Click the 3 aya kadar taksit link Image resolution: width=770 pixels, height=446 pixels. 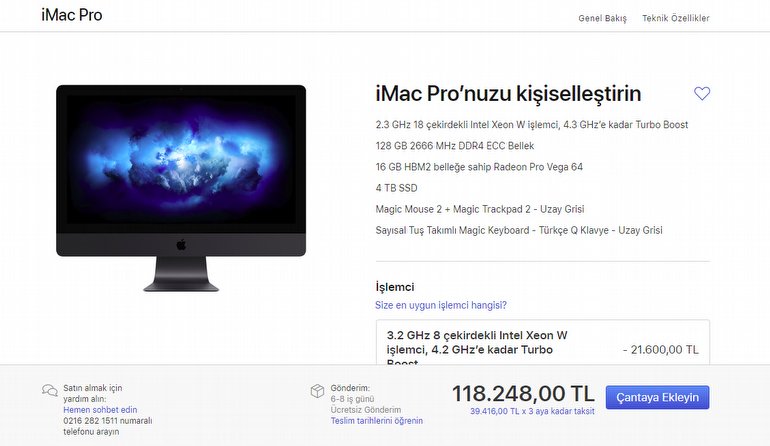tap(532, 411)
